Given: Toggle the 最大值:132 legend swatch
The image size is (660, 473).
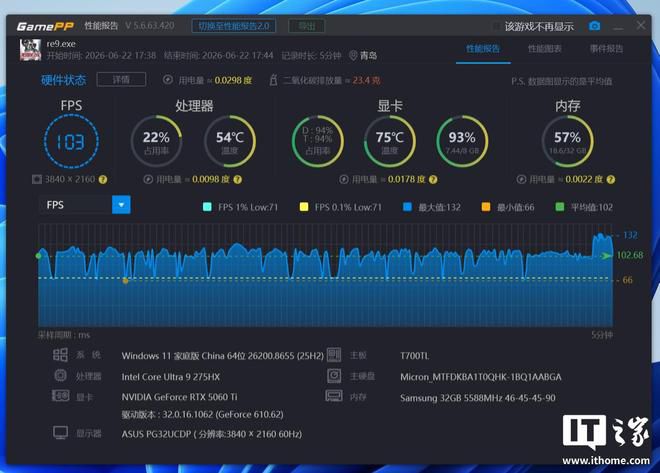Looking at the screenshot, I should [x=407, y=207].
